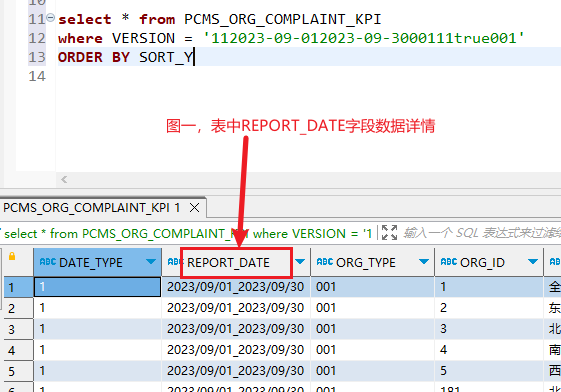
Task: Click line number 12 in the editor gutter
Action: (37, 38)
